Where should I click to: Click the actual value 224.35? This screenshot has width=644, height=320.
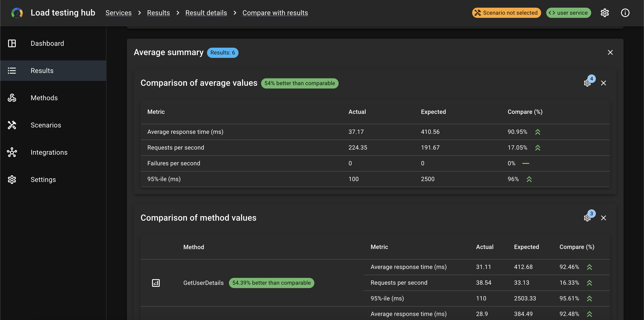358,148
